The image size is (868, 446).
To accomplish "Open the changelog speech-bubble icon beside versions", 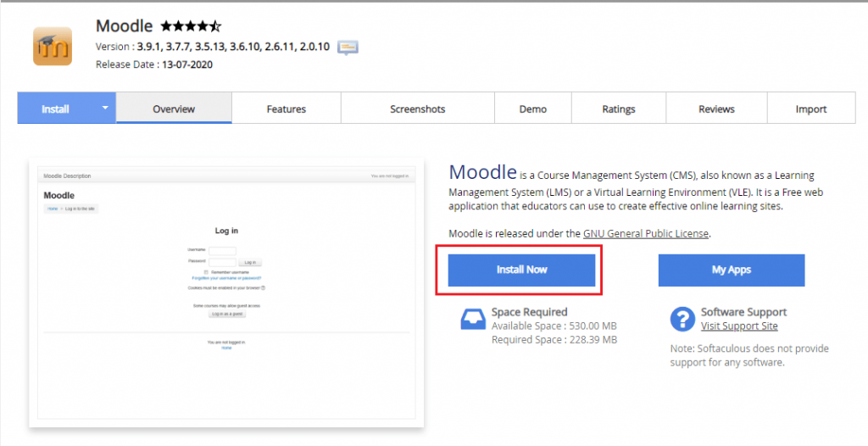I will (348, 47).
